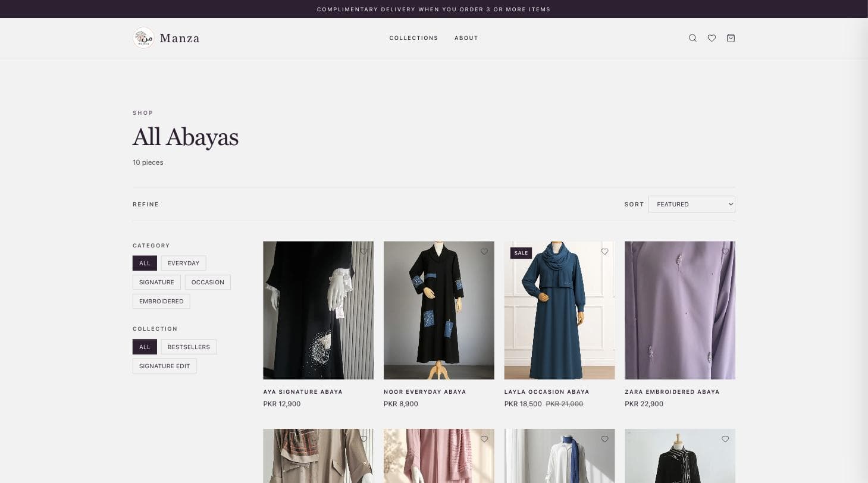868x483 pixels.
Task: Click the Manza brand name link
Action: click(180, 38)
